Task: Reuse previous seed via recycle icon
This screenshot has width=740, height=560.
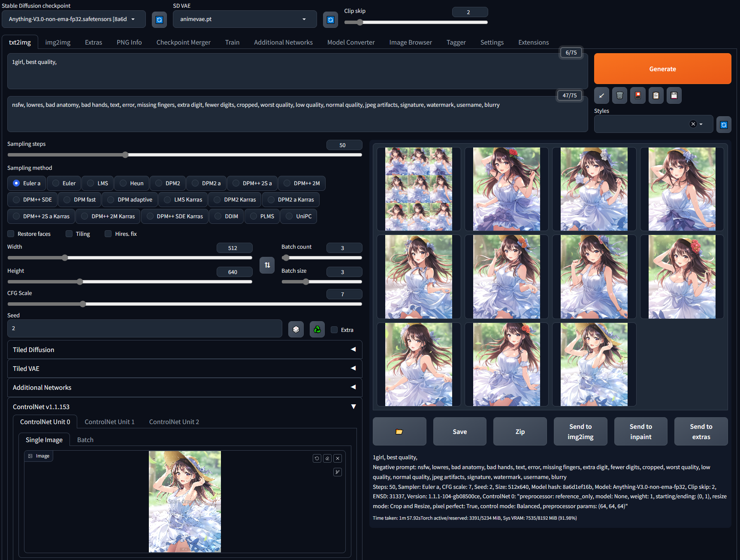Action: (x=317, y=329)
